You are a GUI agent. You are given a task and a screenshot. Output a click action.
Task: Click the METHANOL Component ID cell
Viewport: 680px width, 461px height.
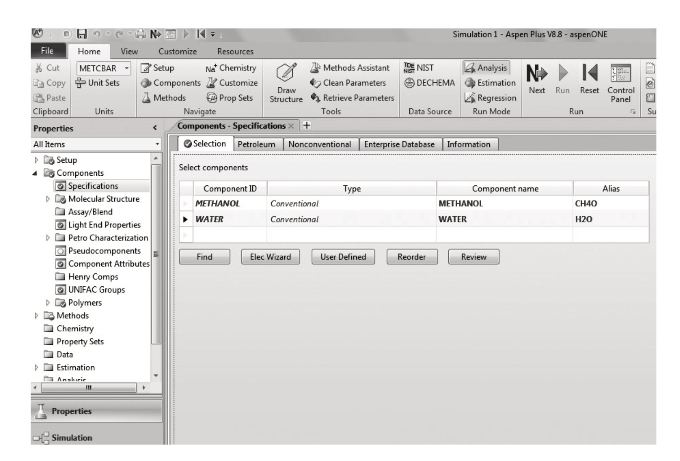[x=230, y=203]
